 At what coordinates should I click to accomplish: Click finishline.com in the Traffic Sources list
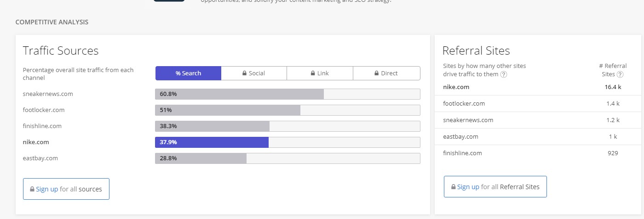tap(42, 126)
